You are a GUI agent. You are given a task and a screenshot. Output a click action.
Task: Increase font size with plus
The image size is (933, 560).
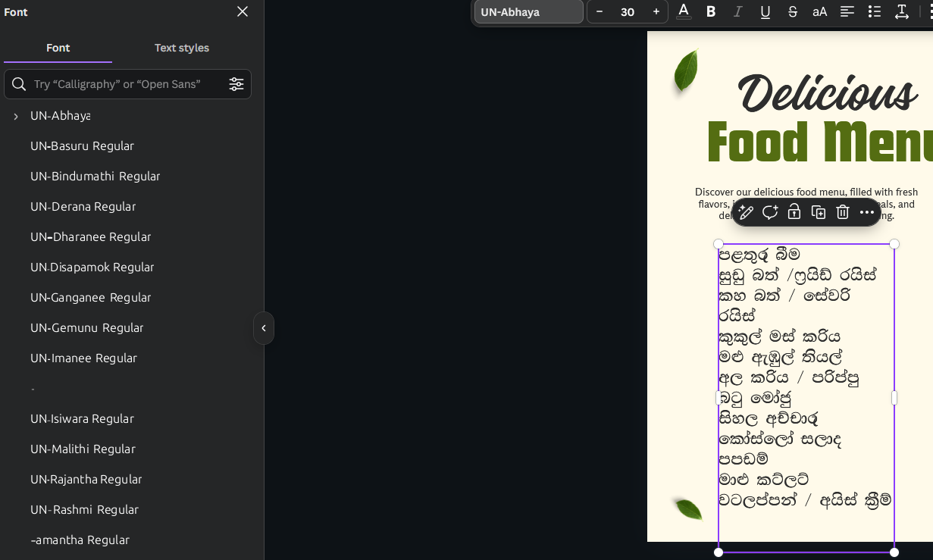point(656,12)
